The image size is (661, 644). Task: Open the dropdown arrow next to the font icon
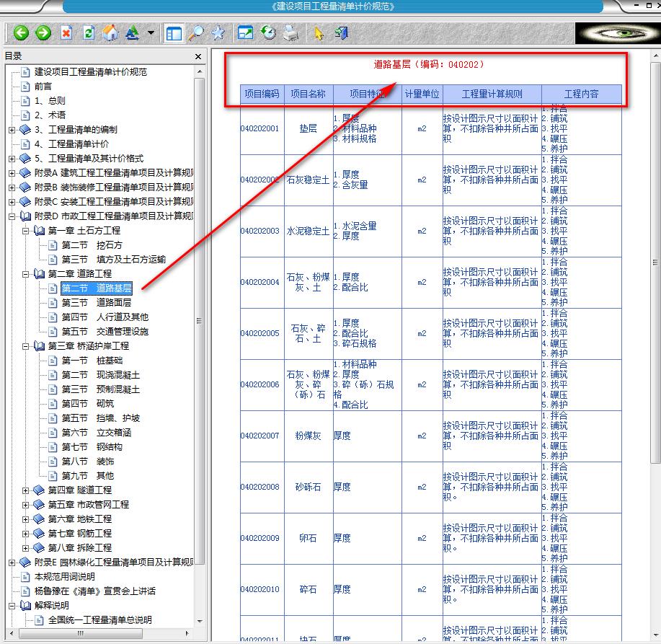click(x=151, y=33)
